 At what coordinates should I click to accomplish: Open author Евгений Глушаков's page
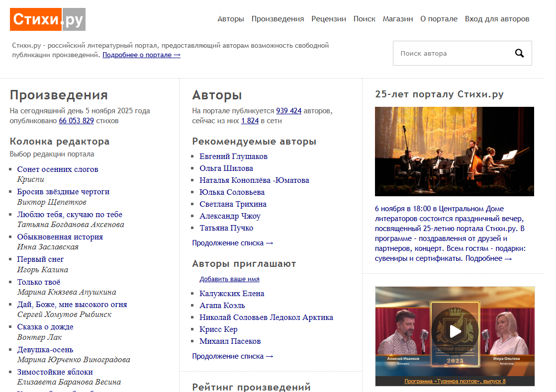[233, 157]
